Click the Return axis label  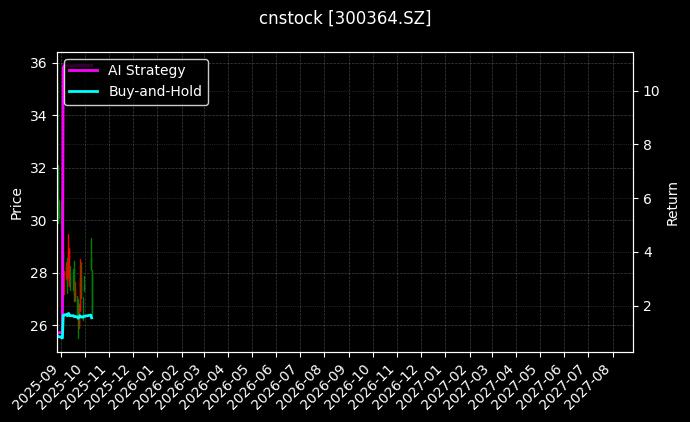[673, 202]
